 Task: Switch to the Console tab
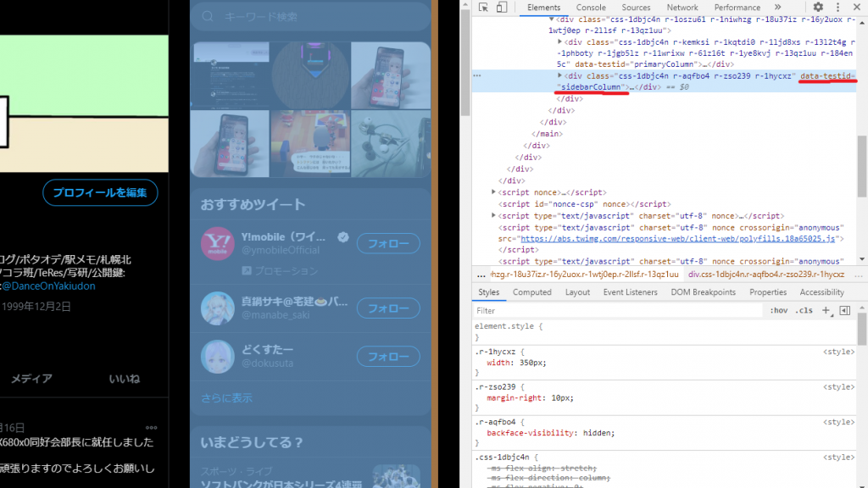click(591, 8)
